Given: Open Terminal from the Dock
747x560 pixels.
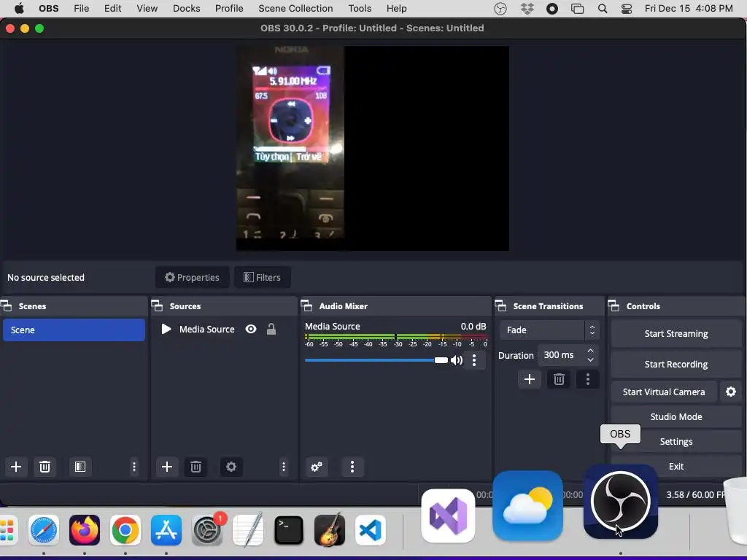Looking at the screenshot, I should (x=289, y=530).
